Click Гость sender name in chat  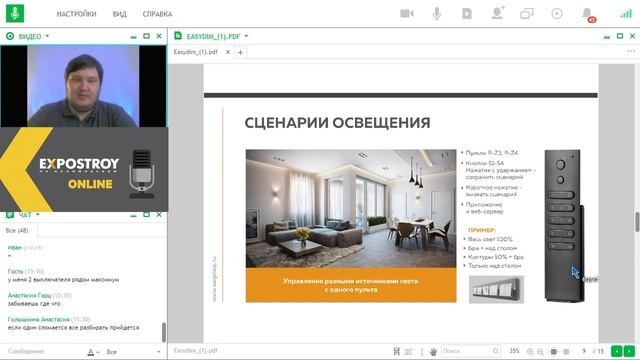(x=16, y=271)
